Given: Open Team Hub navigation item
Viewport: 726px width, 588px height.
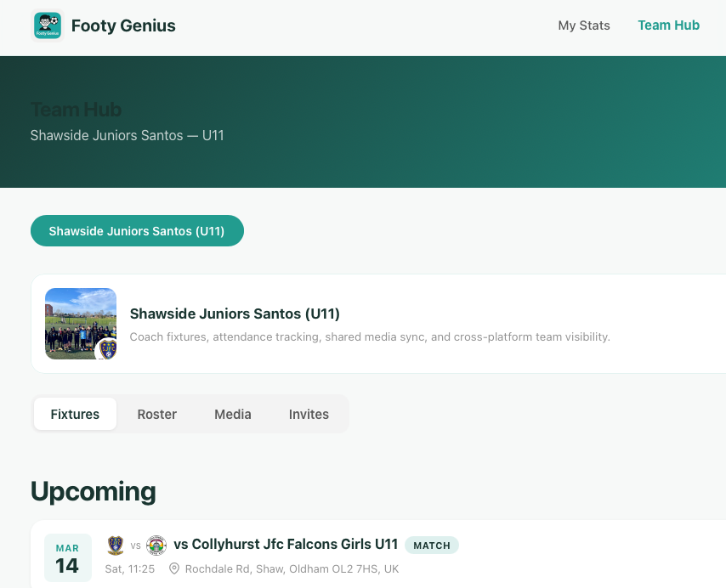Looking at the screenshot, I should (x=668, y=25).
